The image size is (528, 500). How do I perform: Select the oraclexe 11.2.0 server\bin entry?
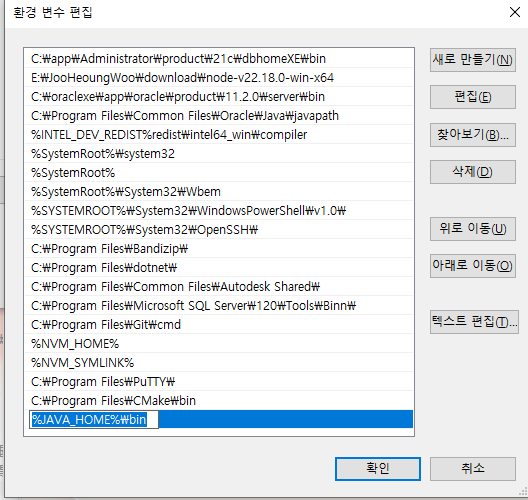pyautogui.click(x=219, y=97)
